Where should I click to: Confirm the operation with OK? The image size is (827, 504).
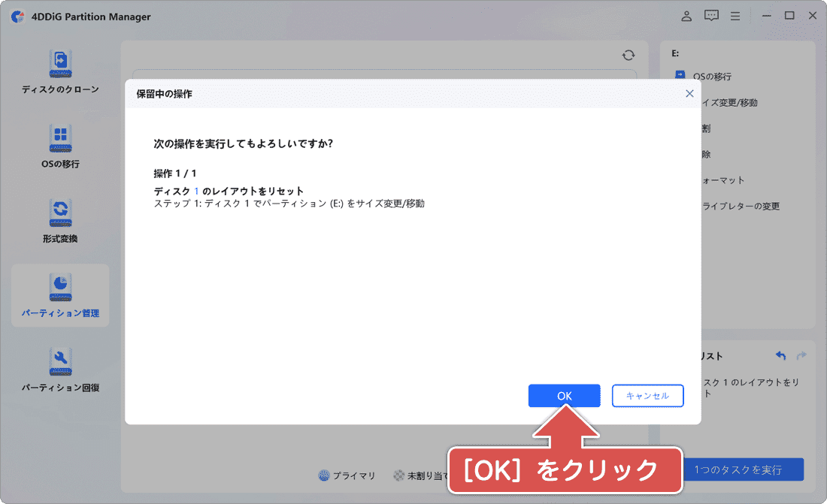564,395
